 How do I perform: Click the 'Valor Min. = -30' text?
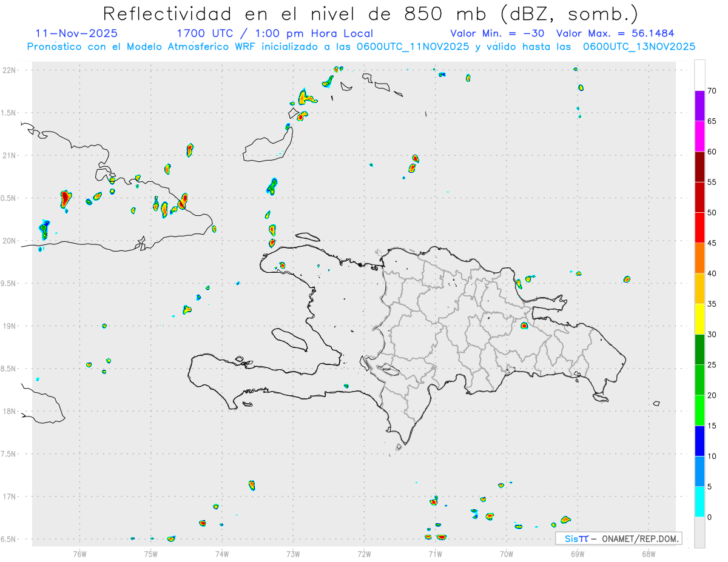tap(499, 33)
